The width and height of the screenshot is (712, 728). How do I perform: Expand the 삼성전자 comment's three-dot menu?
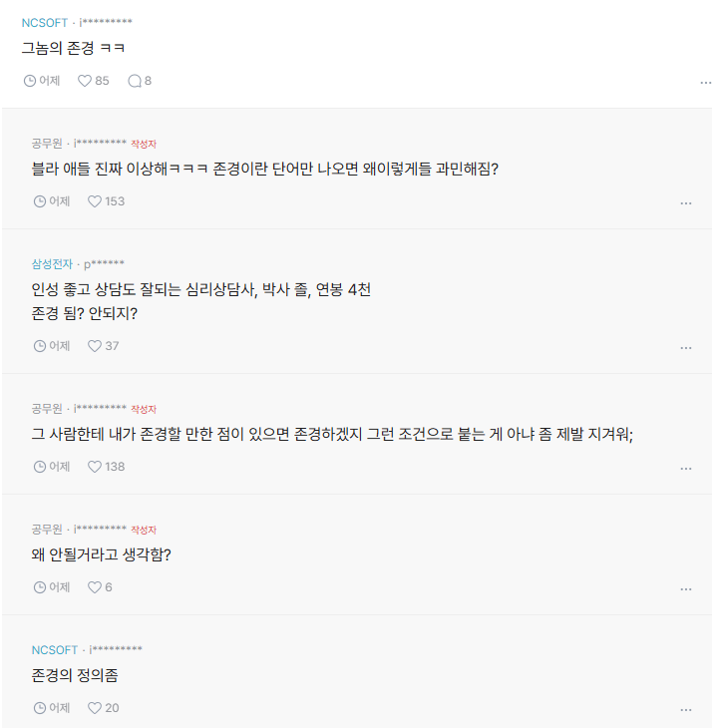[x=685, y=348]
